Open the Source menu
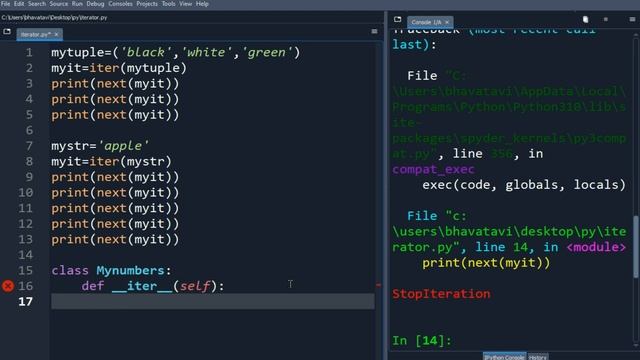 pos(59,4)
